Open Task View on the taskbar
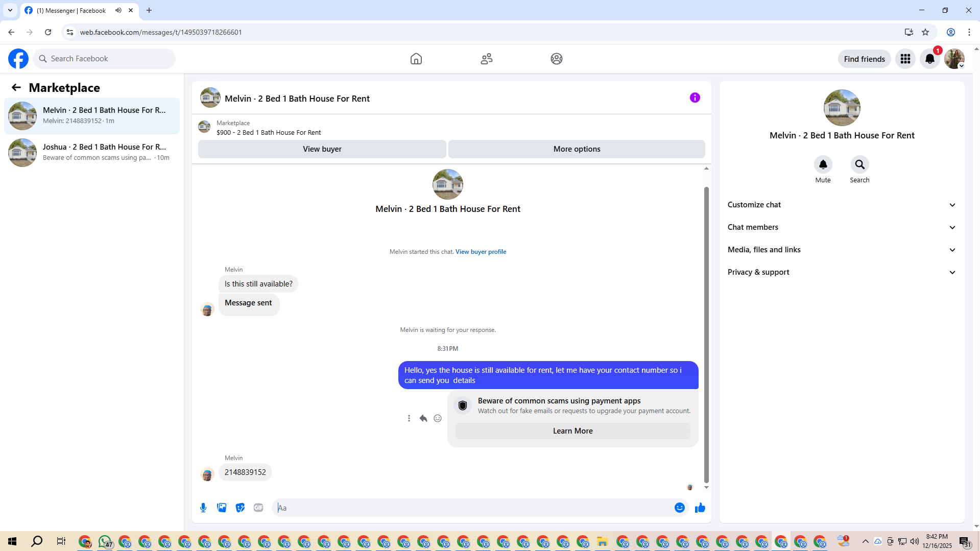The height and width of the screenshot is (551, 980). [61, 541]
